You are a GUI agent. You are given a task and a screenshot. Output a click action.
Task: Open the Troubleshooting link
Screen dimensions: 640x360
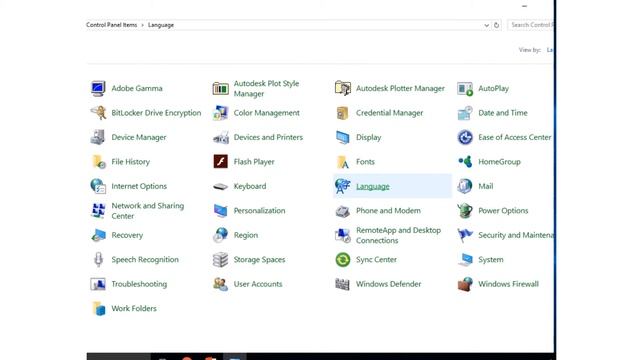click(139, 284)
